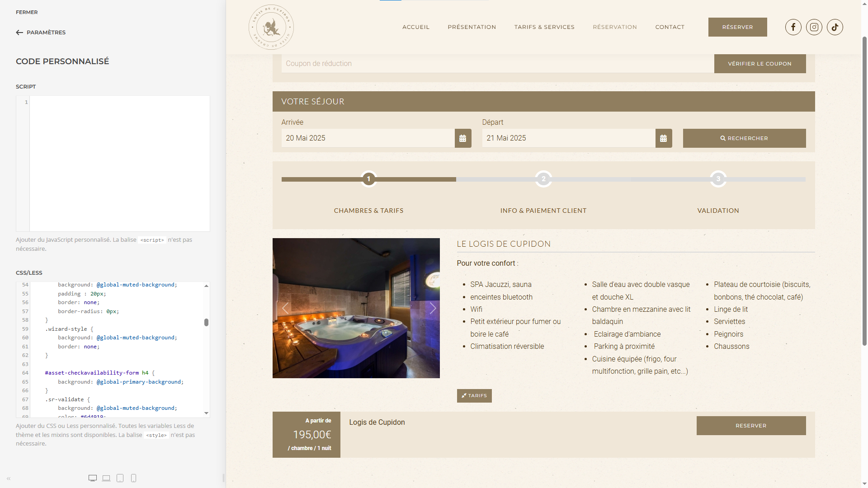This screenshot has width=868, height=488.
Task: Select step 2 marker in booking progress
Action: tap(543, 179)
